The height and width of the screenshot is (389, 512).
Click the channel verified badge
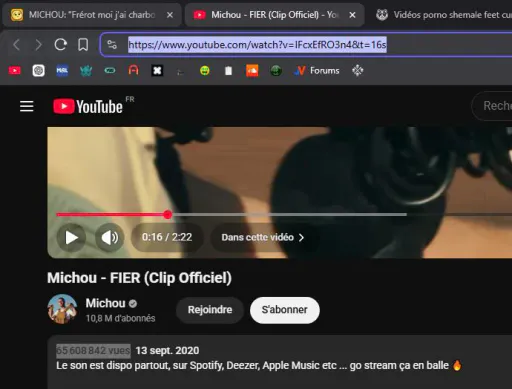[133, 304]
